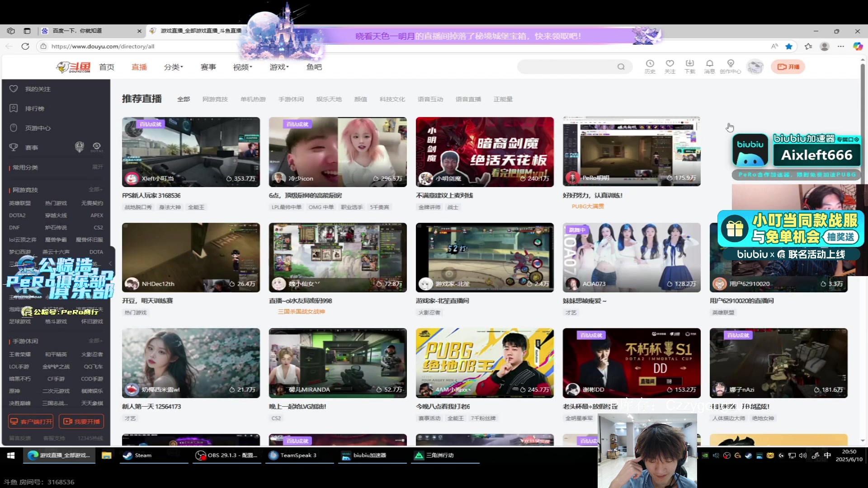The width and height of the screenshot is (868, 488).
Task: Click the 赛事 trophy icon in sidebar
Action: click(14, 147)
